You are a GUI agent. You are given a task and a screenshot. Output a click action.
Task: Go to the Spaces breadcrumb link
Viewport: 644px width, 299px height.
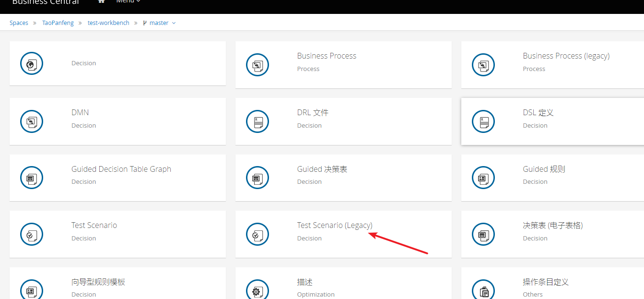19,23
